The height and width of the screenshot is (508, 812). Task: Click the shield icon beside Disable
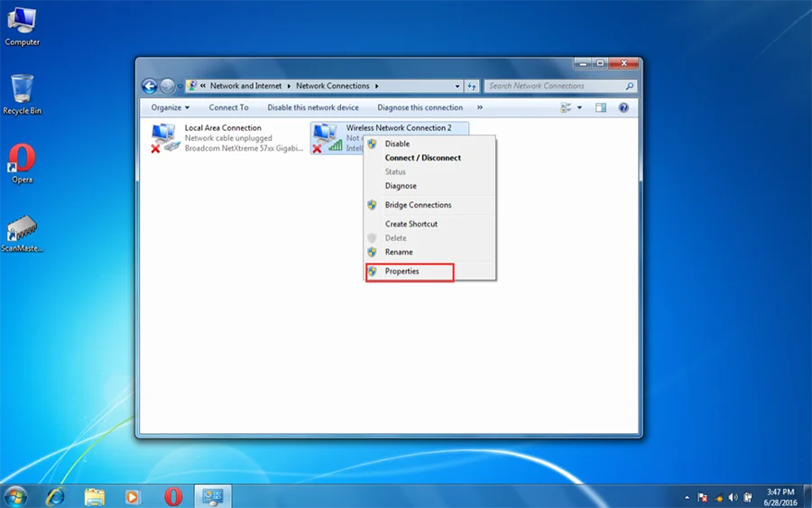pyautogui.click(x=372, y=143)
